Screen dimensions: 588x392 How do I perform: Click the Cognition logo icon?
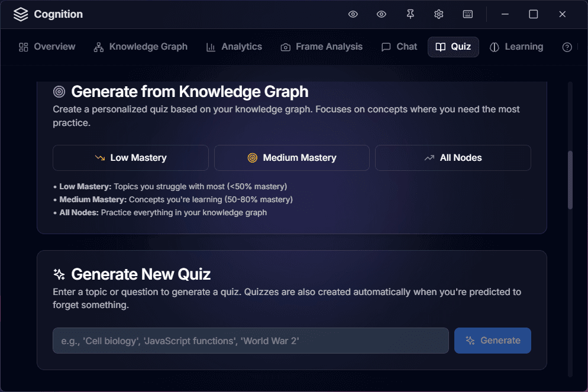click(21, 14)
